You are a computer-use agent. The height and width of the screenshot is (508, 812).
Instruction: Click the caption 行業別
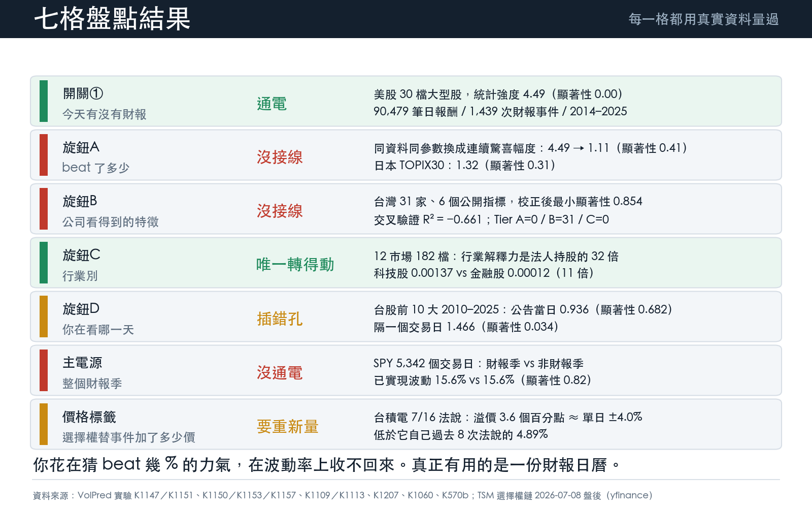click(80, 276)
